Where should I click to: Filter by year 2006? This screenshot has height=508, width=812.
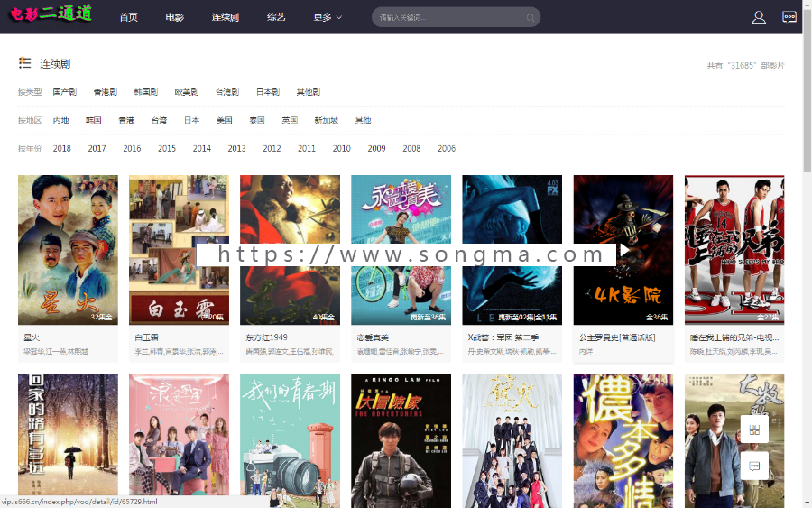[x=447, y=148]
